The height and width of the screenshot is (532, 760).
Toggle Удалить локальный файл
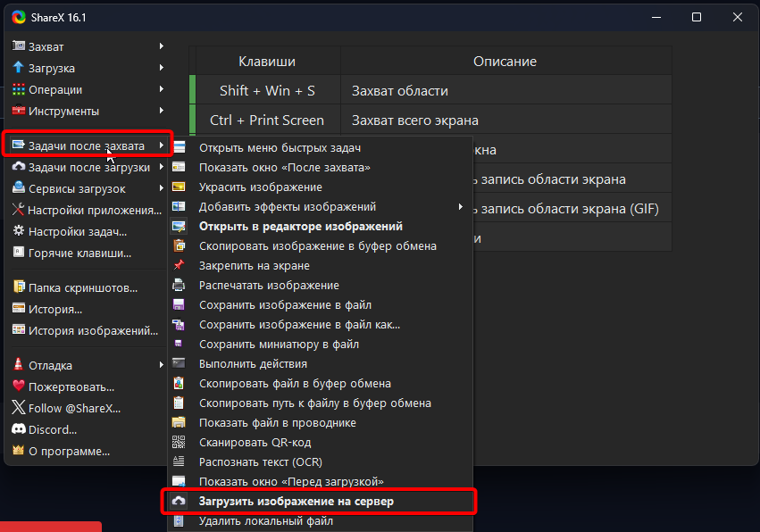tap(320, 521)
